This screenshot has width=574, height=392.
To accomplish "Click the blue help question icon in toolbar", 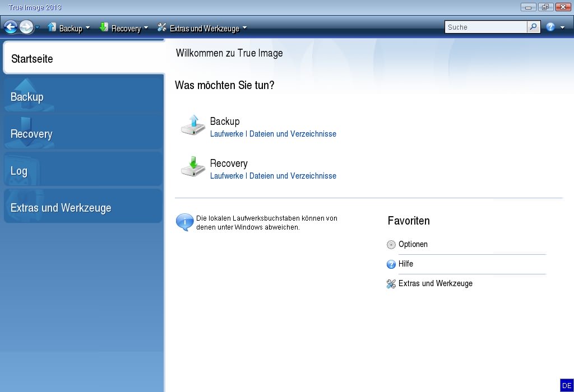I will (x=550, y=27).
